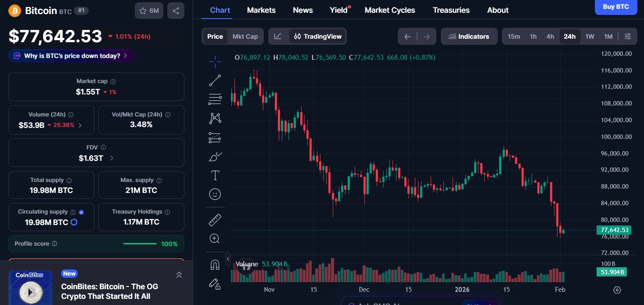Collapse the drawing tools sidebar
Image resolution: width=644 pixels, height=305 pixels.
pyautogui.click(x=228, y=259)
